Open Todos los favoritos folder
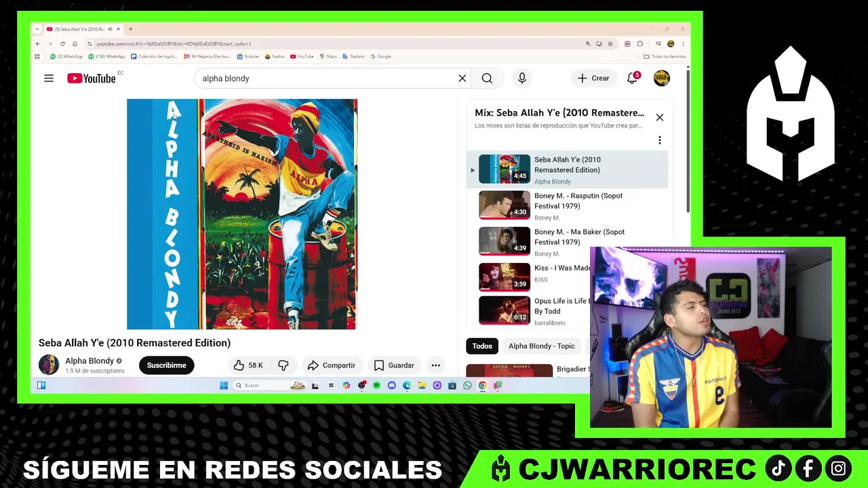The height and width of the screenshot is (488, 868). tap(665, 57)
